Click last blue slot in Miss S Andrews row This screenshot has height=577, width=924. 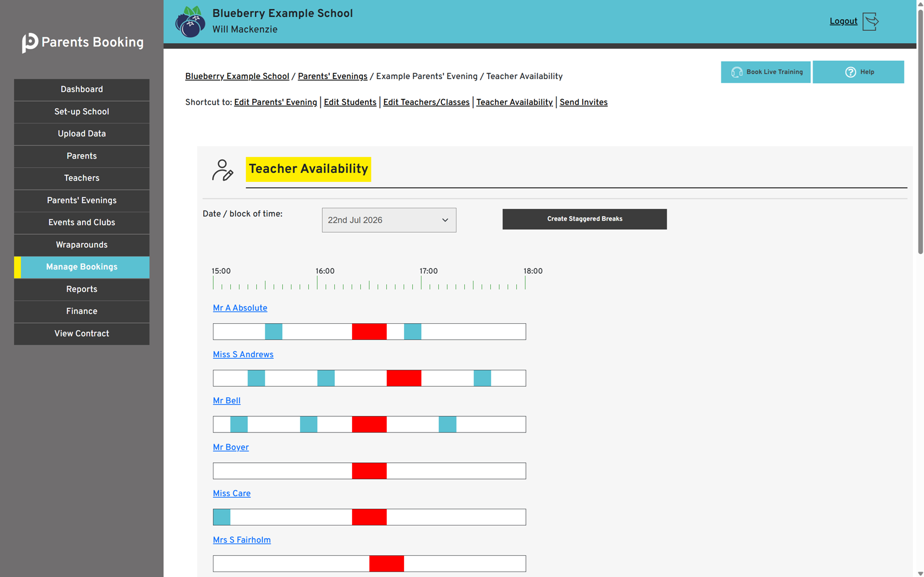tap(482, 378)
